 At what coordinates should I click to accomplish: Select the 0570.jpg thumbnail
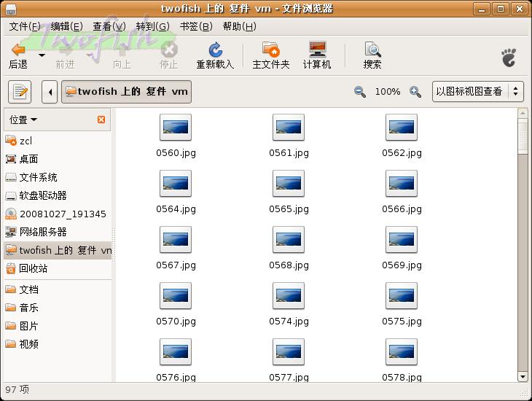click(176, 296)
